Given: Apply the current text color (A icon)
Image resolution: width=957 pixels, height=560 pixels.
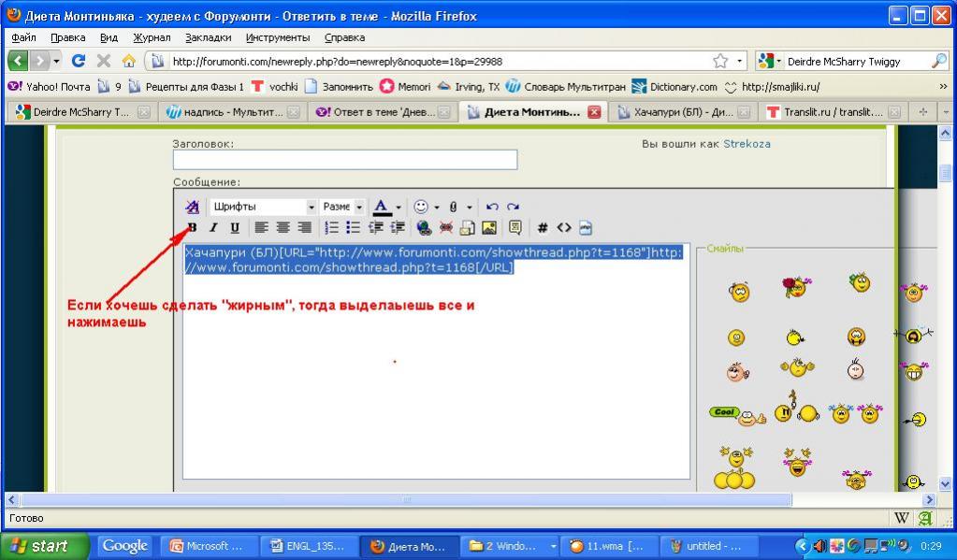Looking at the screenshot, I should (382, 207).
